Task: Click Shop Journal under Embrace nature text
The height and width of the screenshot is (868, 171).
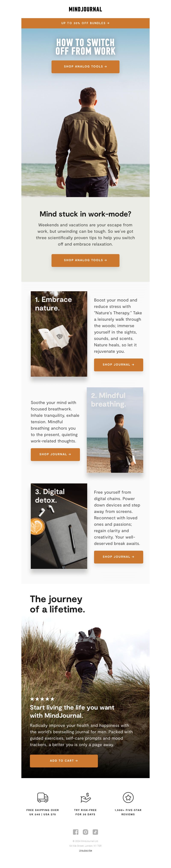Action: click(118, 365)
